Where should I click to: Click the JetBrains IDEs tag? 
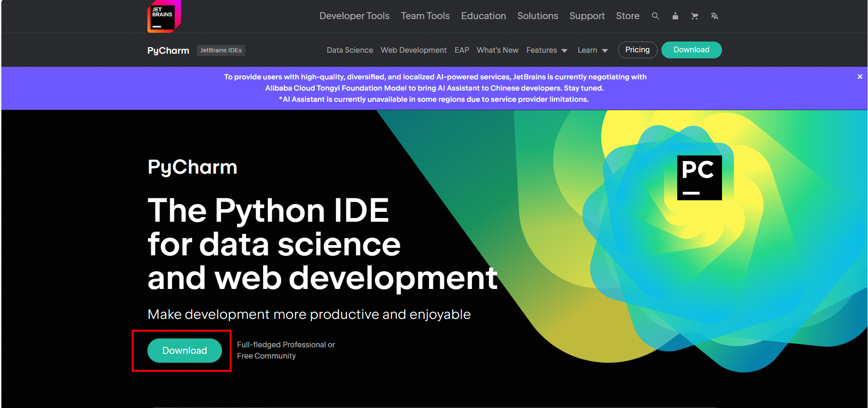point(221,50)
